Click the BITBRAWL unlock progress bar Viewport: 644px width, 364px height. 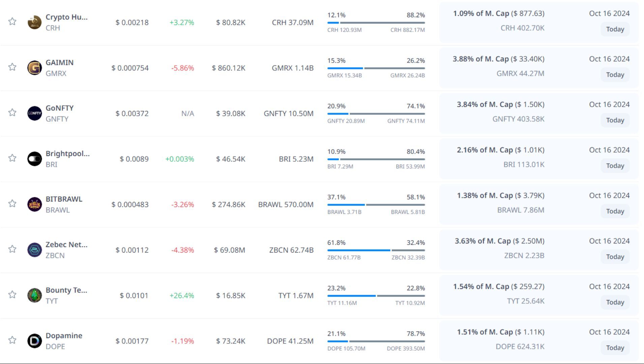(376, 205)
